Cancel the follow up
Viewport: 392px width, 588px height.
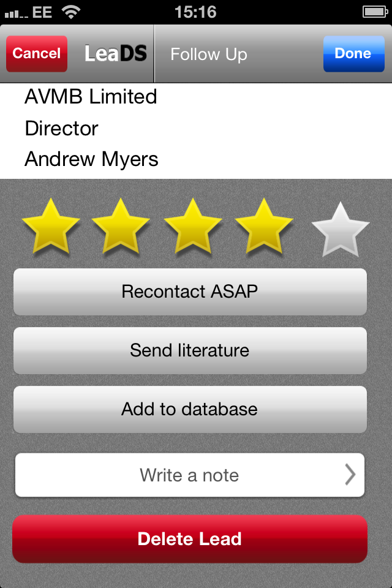(37, 54)
